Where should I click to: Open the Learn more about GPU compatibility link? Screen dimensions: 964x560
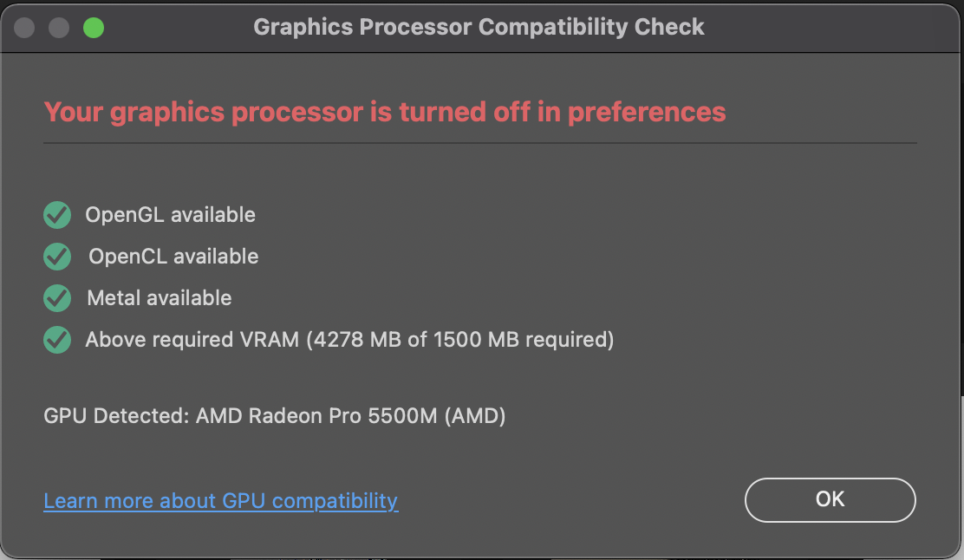pyautogui.click(x=220, y=501)
